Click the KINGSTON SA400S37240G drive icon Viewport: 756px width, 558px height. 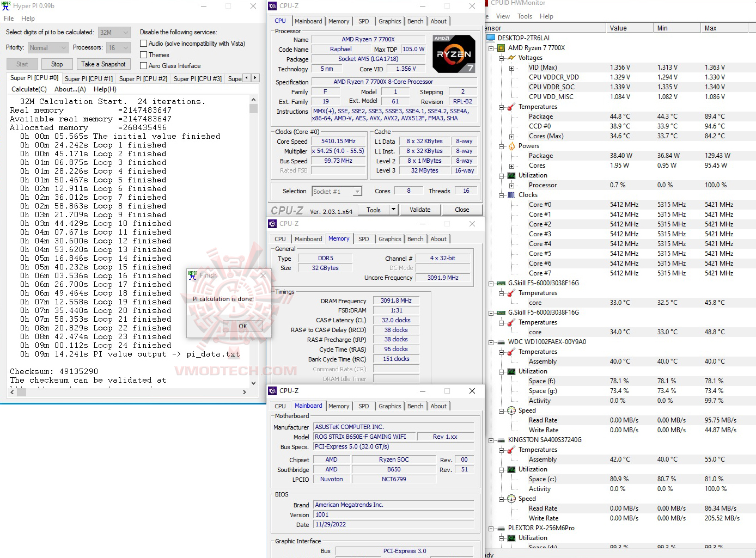tap(501, 440)
